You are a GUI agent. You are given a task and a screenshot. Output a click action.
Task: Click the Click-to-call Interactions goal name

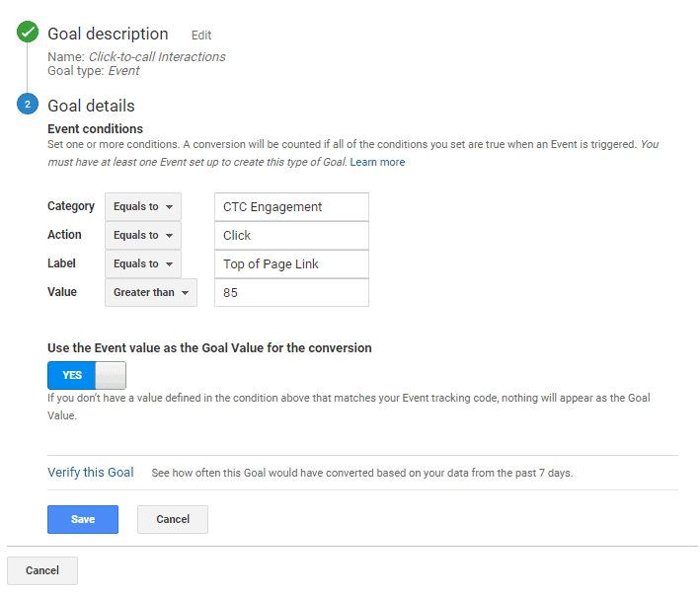tap(157, 56)
